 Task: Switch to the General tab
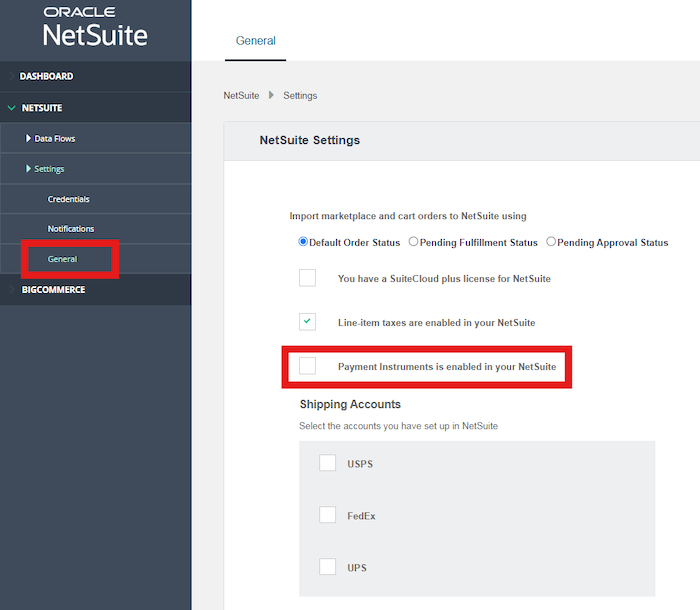[x=255, y=41]
